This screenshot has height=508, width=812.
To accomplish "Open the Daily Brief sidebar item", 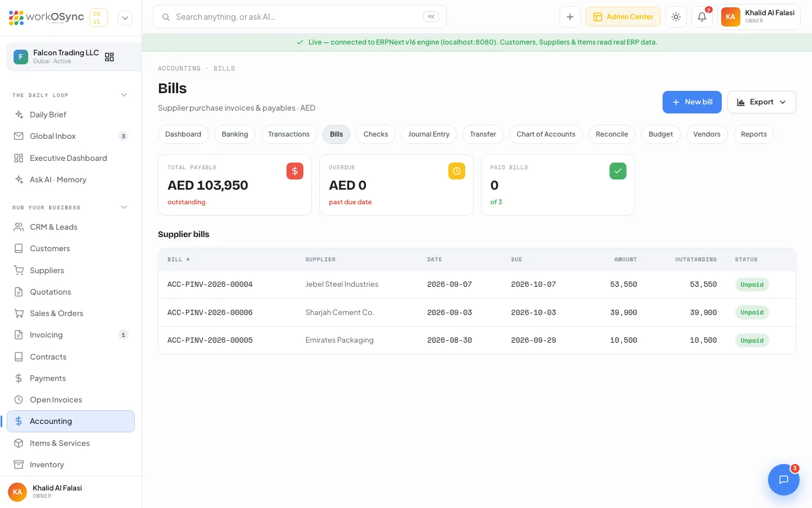I will 70,115.
